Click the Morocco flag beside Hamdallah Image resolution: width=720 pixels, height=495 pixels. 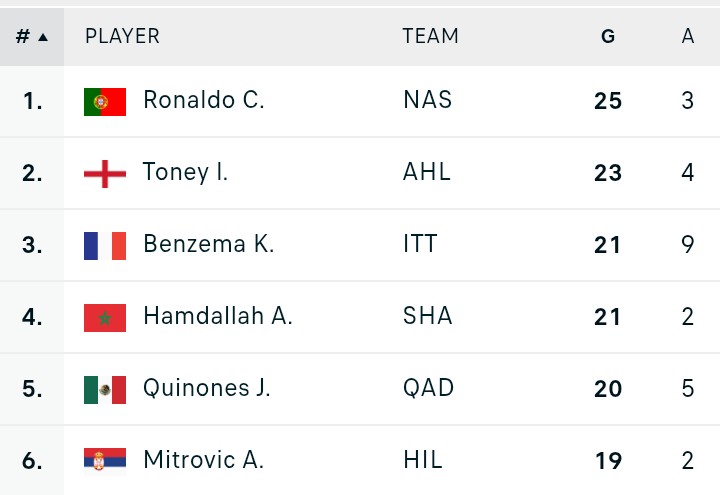105,317
